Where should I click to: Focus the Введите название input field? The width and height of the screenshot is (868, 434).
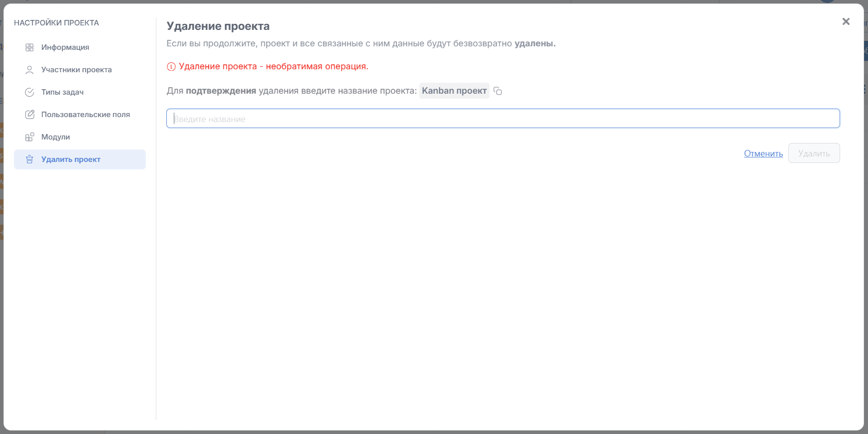[503, 119]
